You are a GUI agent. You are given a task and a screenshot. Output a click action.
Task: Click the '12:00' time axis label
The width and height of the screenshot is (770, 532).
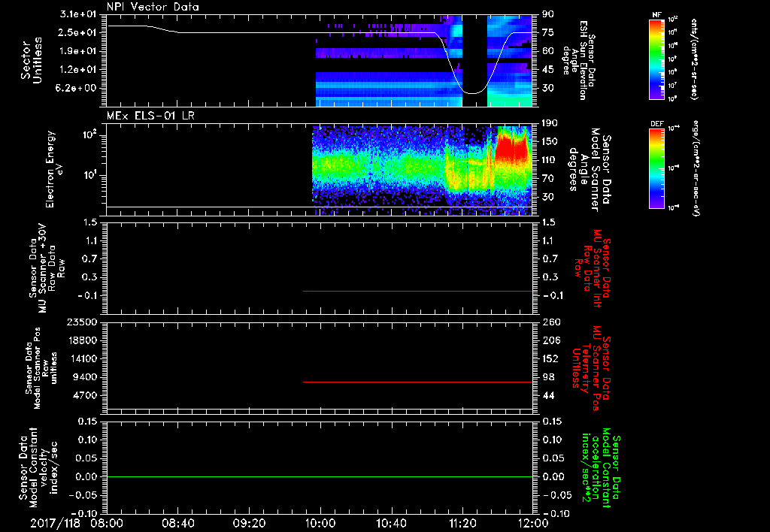coord(533,523)
